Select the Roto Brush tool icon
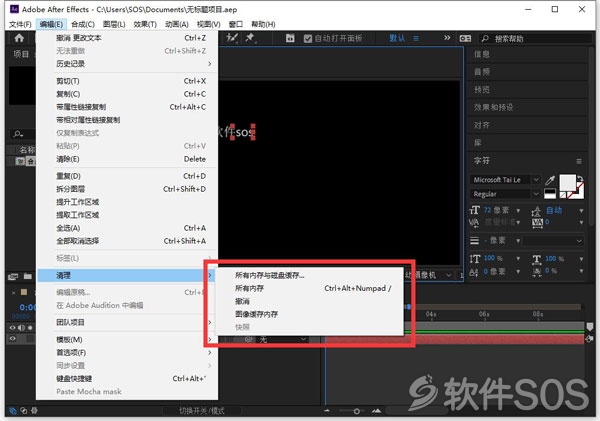Screen dimensions: 600x421 pyautogui.click(x=232, y=38)
